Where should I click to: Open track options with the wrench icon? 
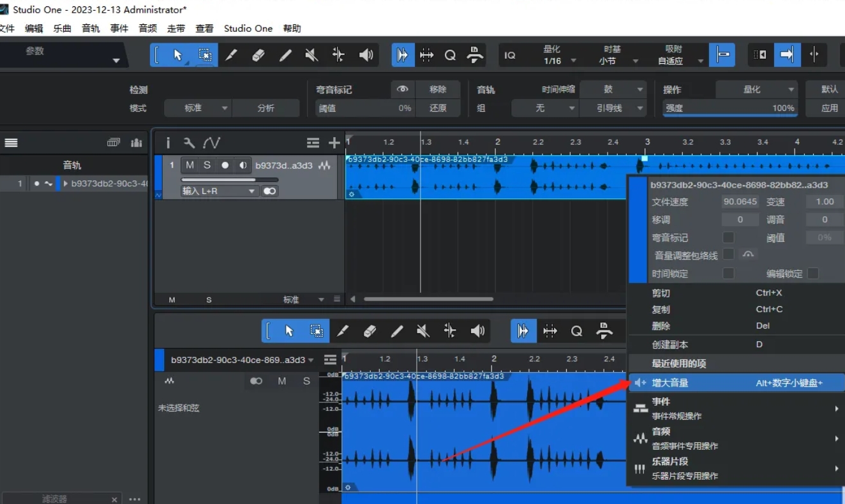pyautogui.click(x=189, y=143)
